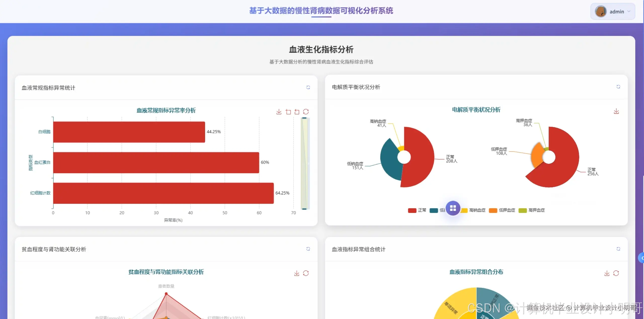Click the purple grid floating action button
Screen dimensions: 644x319
(x=453, y=208)
